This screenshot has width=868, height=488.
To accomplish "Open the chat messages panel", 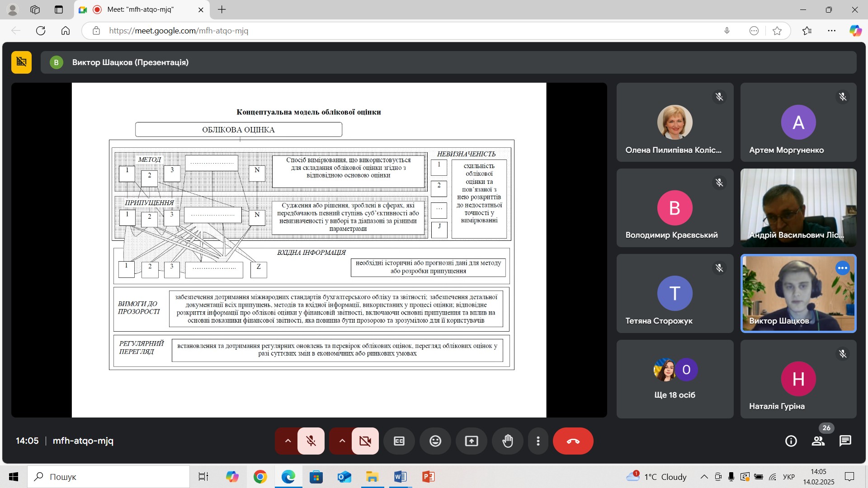I will [845, 441].
